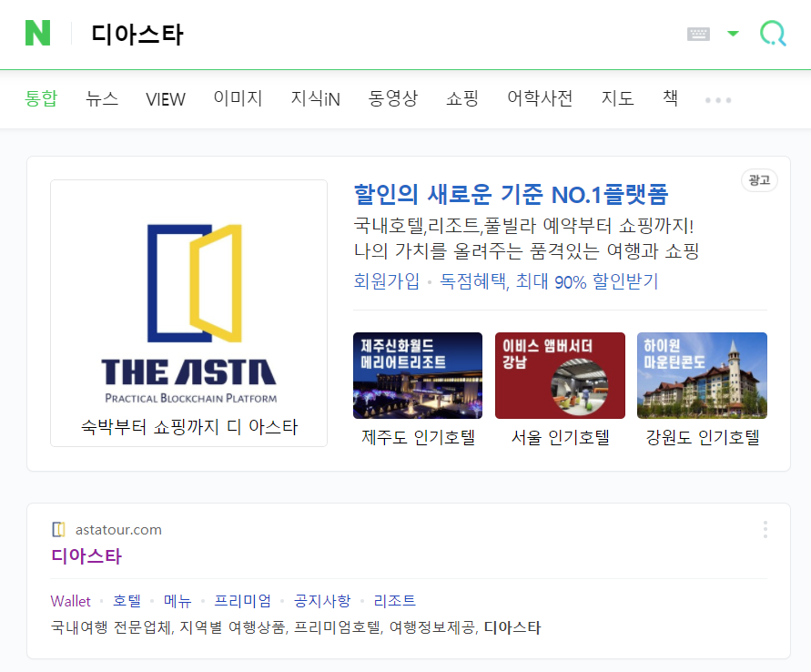The height and width of the screenshot is (672, 811).
Task: Select the 책 tab
Action: (x=670, y=98)
